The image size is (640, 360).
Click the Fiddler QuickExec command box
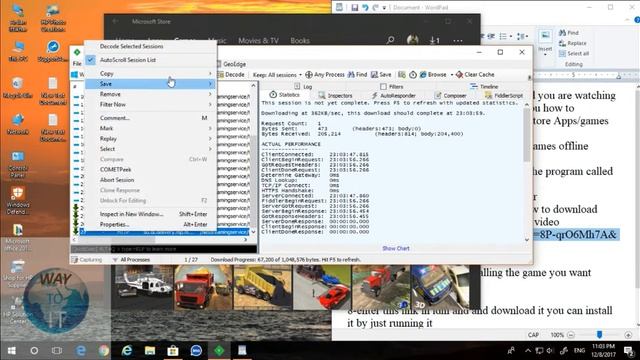(x=164, y=249)
